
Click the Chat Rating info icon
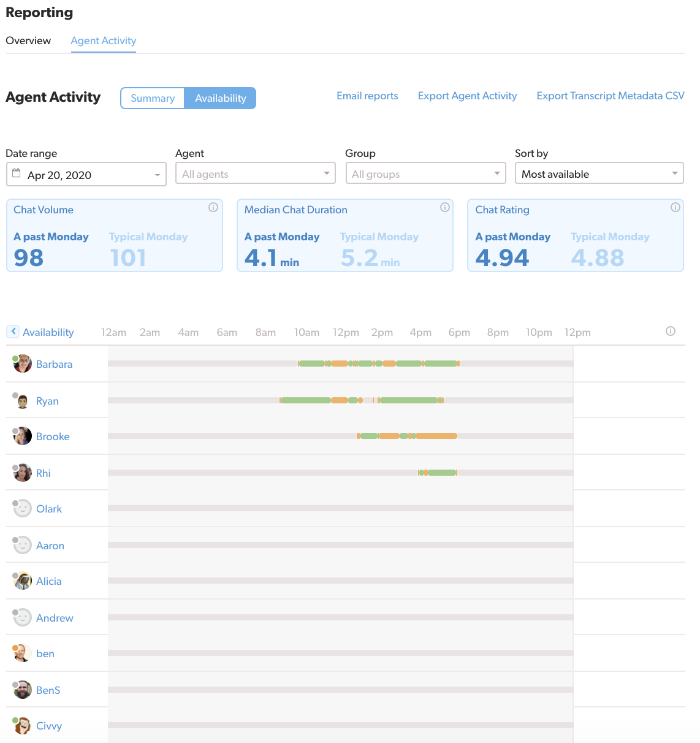[675, 208]
